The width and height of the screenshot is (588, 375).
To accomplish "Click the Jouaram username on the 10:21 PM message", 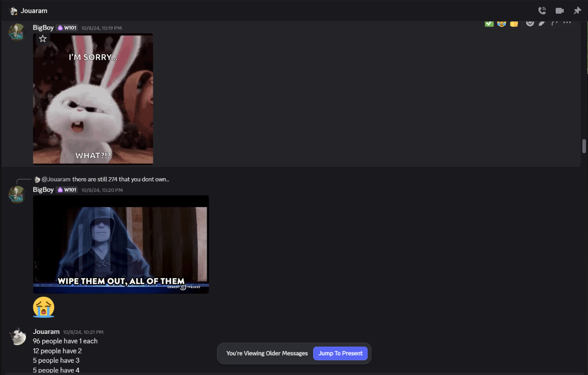I will (46, 331).
